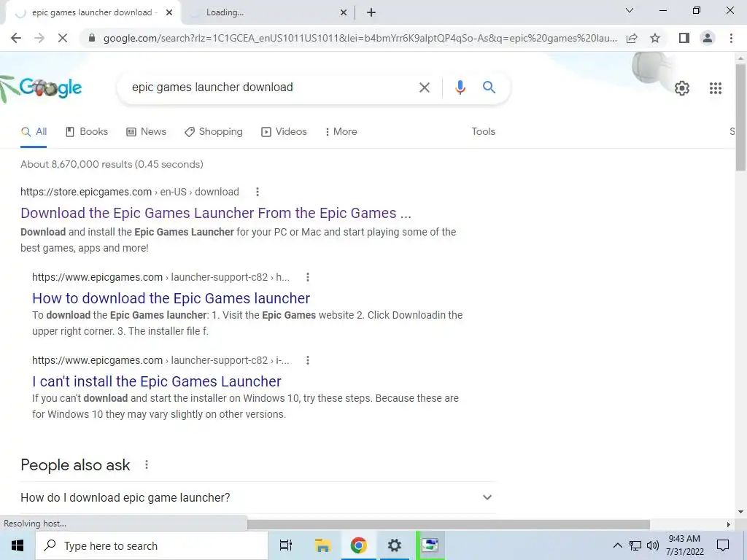The image size is (747, 560).
Task: Open the network status tray icon
Action: click(635, 545)
